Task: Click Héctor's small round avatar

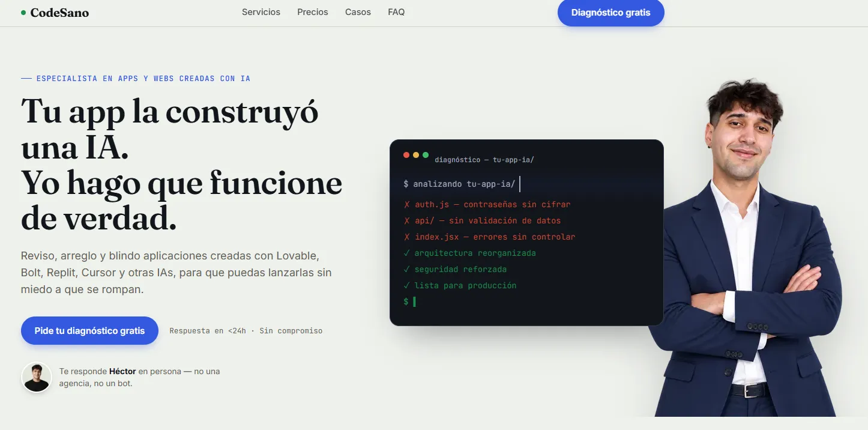Action: tap(37, 377)
